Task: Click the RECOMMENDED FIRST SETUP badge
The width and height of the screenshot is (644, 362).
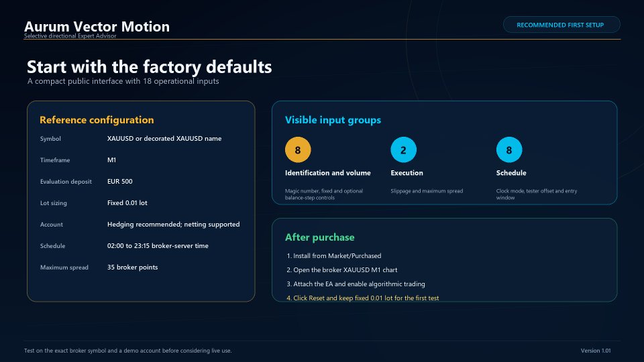Action: coord(561,25)
